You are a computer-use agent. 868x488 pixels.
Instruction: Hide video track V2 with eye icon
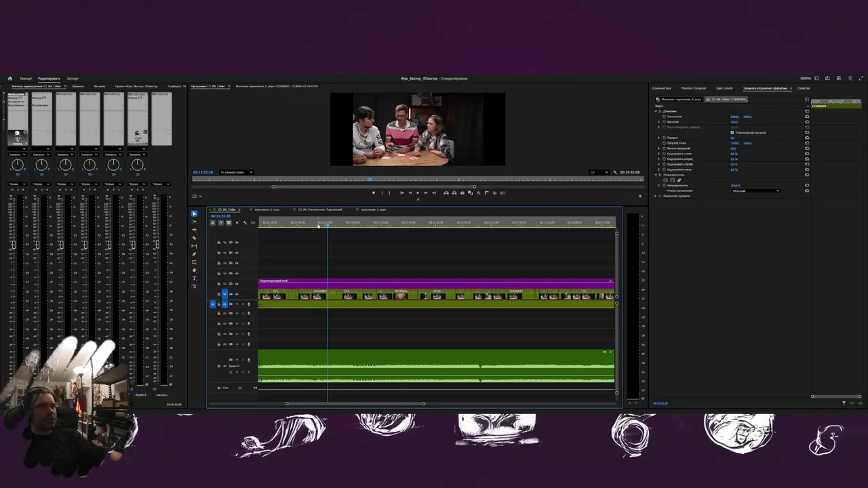coord(237,283)
